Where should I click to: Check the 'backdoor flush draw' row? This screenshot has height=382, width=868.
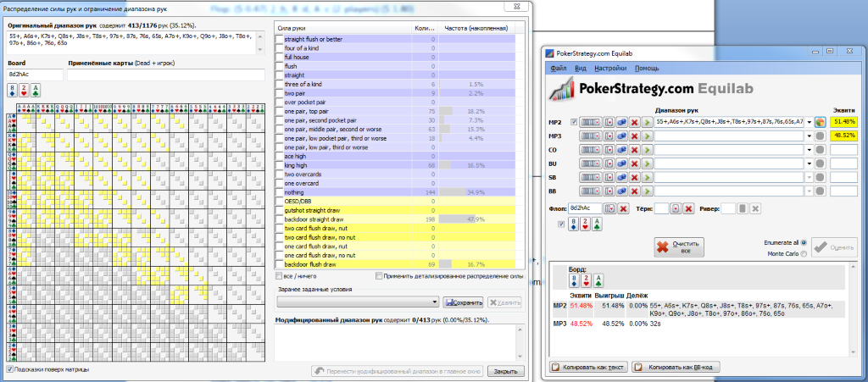279,265
